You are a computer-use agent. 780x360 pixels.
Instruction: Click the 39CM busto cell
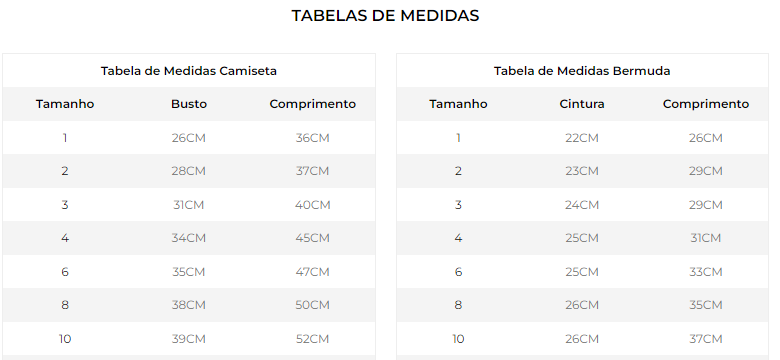point(189,339)
